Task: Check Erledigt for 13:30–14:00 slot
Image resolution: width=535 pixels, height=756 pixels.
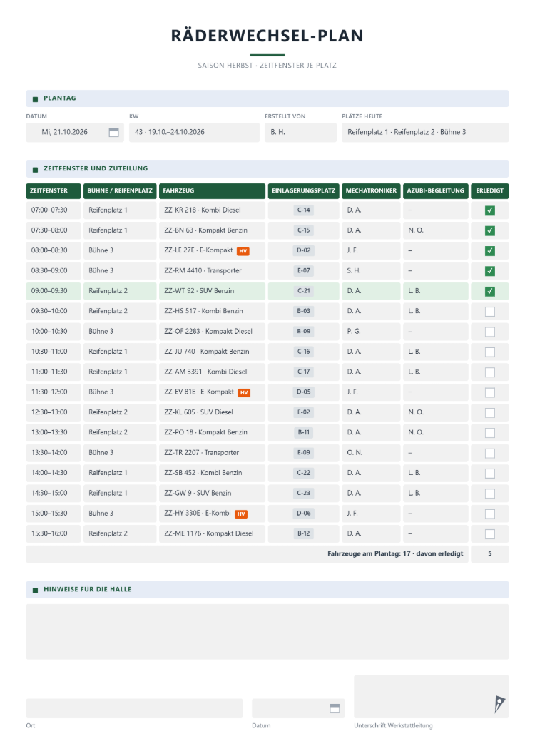Action: coord(489,453)
